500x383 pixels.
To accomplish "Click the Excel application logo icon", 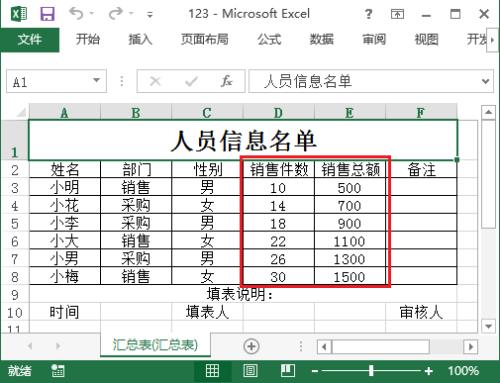I will coord(19,14).
